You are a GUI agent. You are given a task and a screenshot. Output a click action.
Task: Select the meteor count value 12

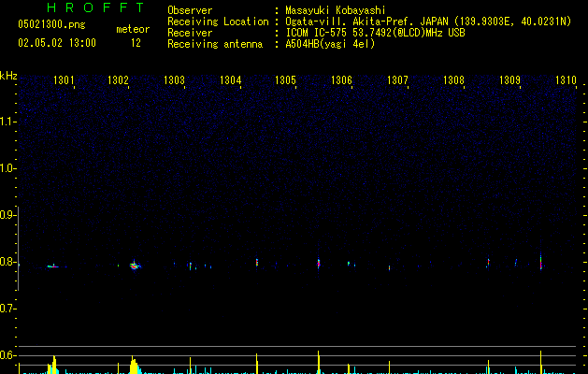click(x=136, y=43)
